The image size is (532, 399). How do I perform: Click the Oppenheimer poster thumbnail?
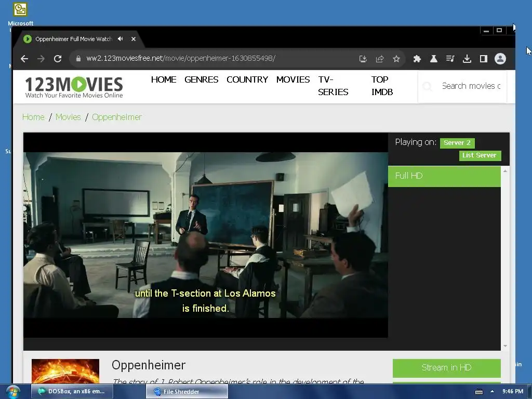[x=65, y=371]
